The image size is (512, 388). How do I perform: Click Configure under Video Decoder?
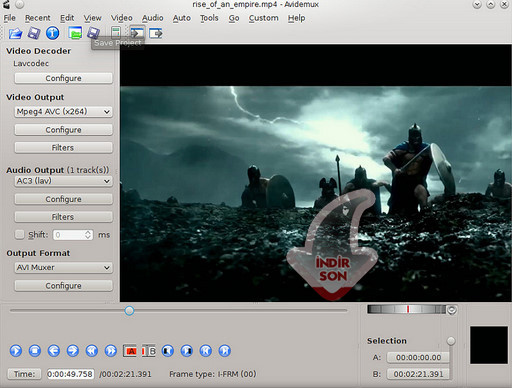point(63,78)
